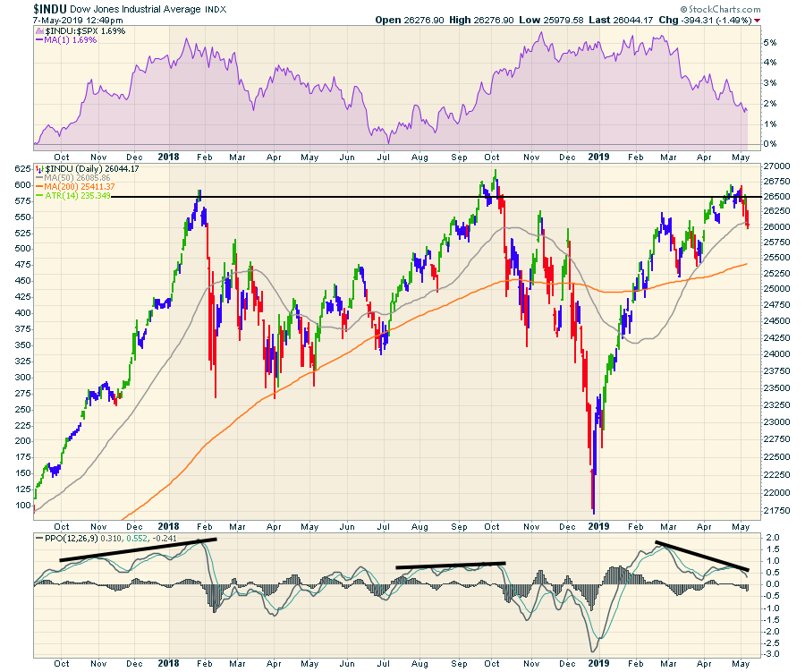Click the ATR(14) 235.349 legend entry

78,195
